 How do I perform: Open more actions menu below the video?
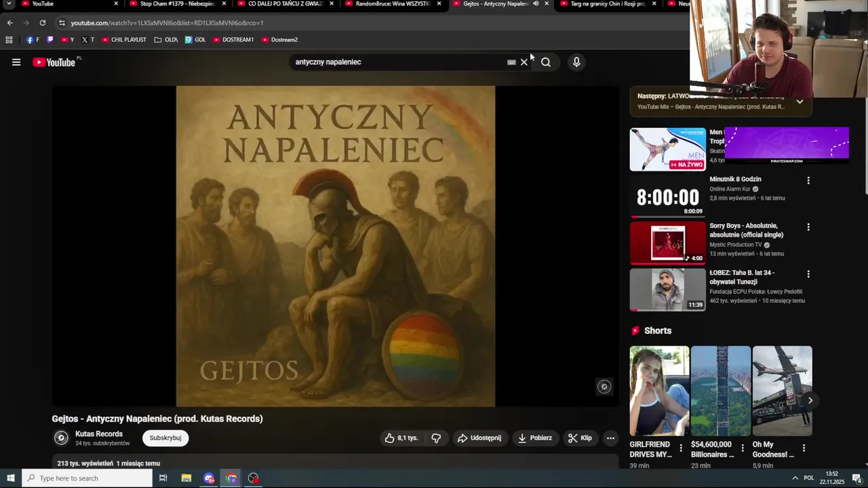click(x=610, y=438)
